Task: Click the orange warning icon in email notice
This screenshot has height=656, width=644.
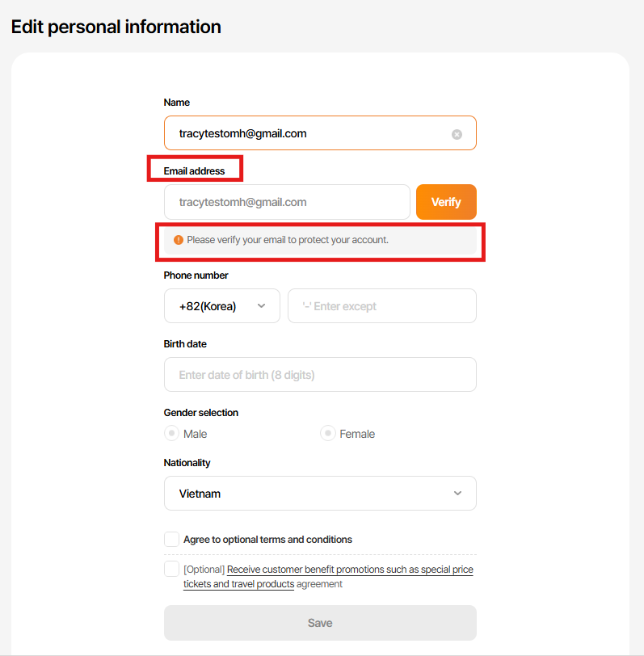Action: [179, 240]
